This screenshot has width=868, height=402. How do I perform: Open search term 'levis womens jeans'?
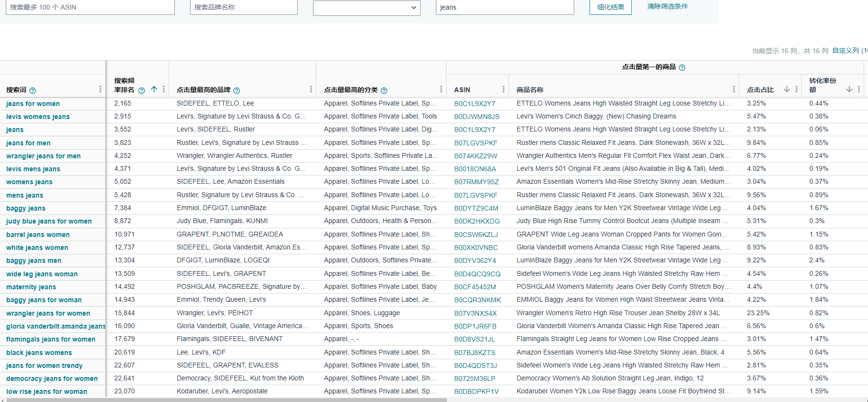(x=38, y=117)
